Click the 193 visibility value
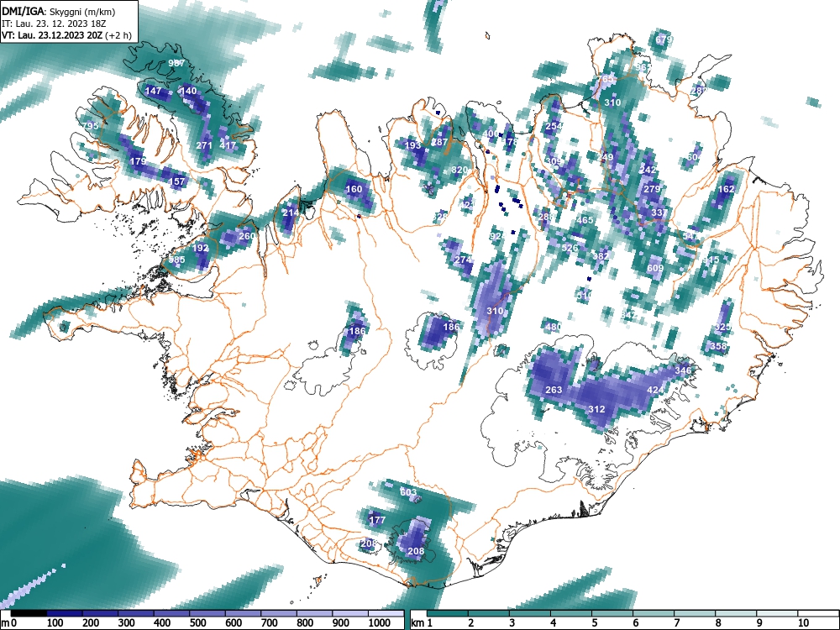The image size is (840, 630). (412, 145)
